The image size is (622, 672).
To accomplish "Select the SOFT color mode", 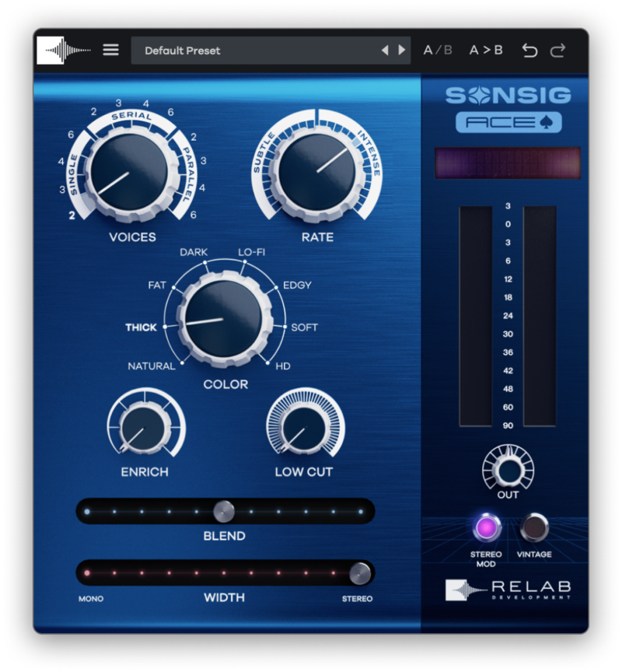I will [x=304, y=327].
